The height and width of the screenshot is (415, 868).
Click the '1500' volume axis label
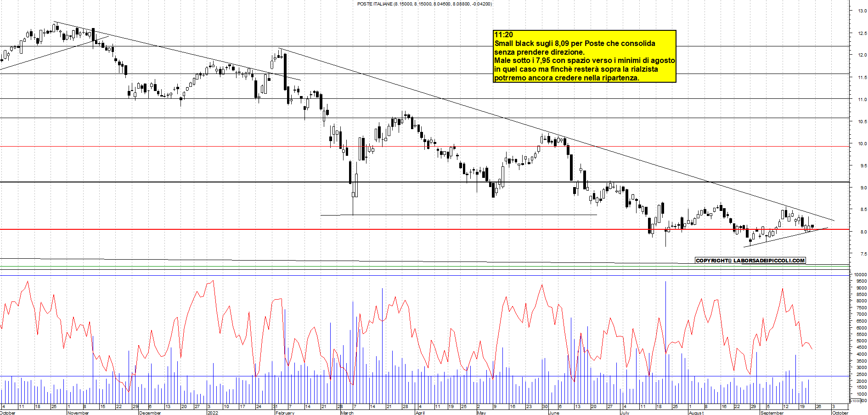(x=862, y=388)
